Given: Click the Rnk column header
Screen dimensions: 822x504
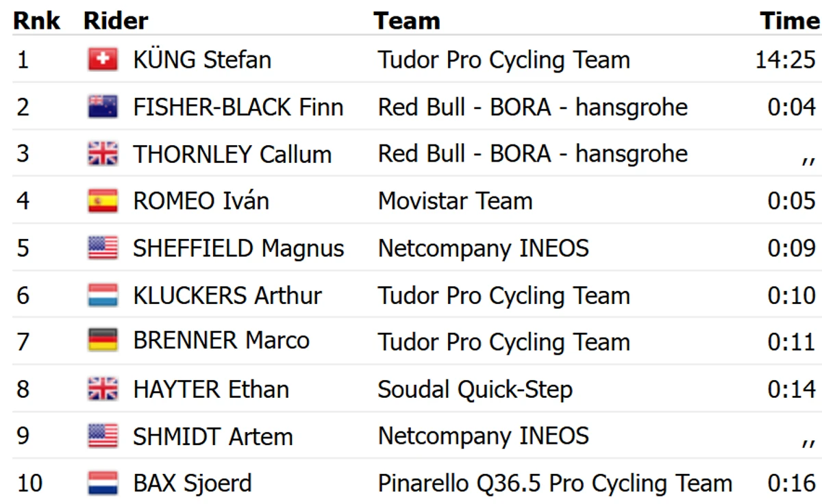Looking at the screenshot, I should coord(37,21).
